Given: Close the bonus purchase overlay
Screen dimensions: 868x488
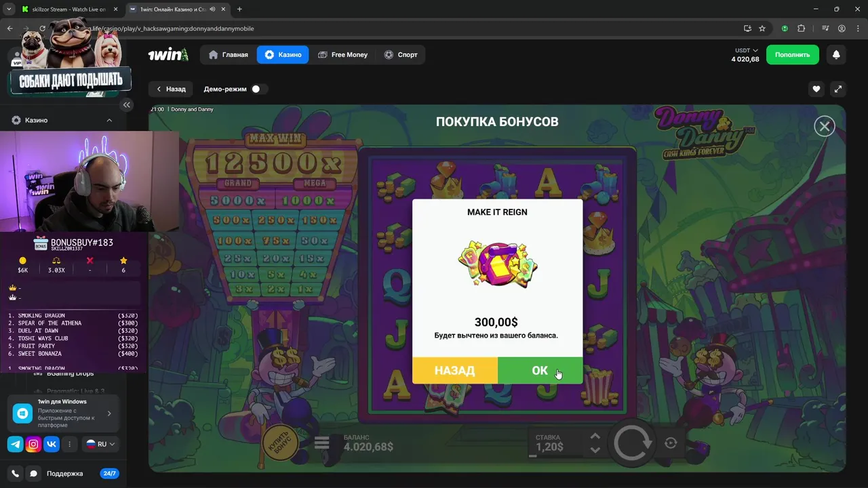Looking at the screenshot, I should [825, 126].
